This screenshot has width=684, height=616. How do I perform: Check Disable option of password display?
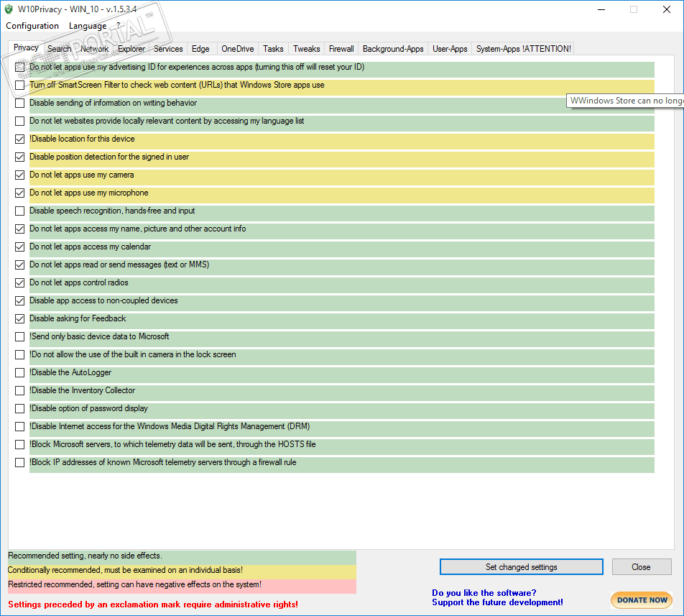coord(19,408)
